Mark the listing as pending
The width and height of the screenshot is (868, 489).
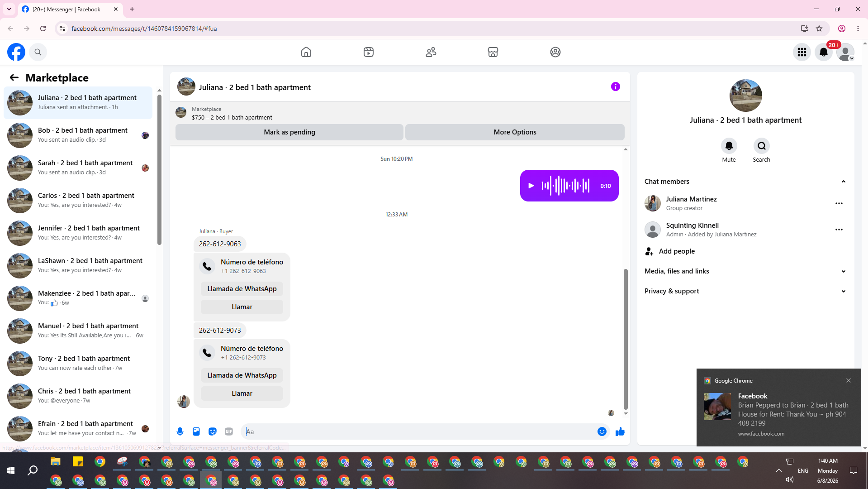pos(289,132)
